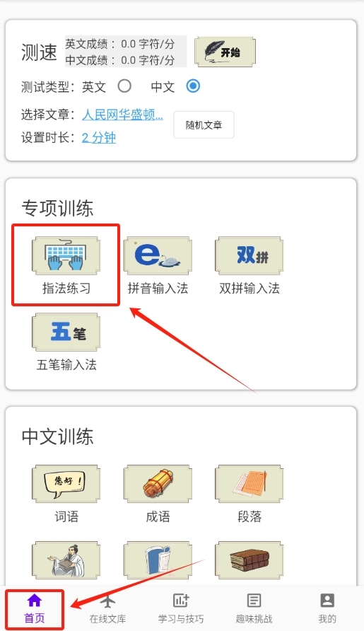364x631 pixels.
Task: Select the 中文 test type radio button
Action: point(193,86)
